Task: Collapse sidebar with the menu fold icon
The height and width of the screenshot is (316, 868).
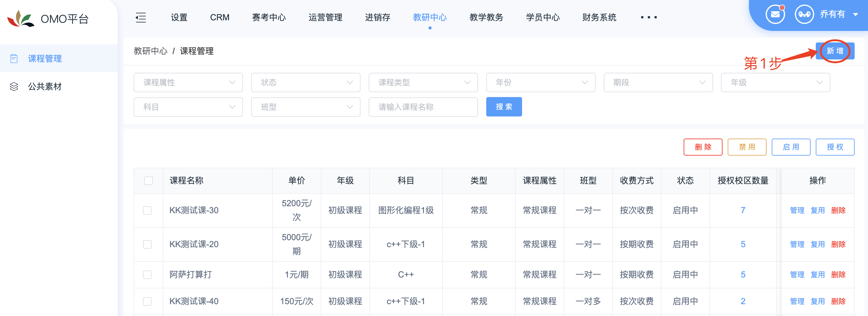Action: [x=141, y=17]
